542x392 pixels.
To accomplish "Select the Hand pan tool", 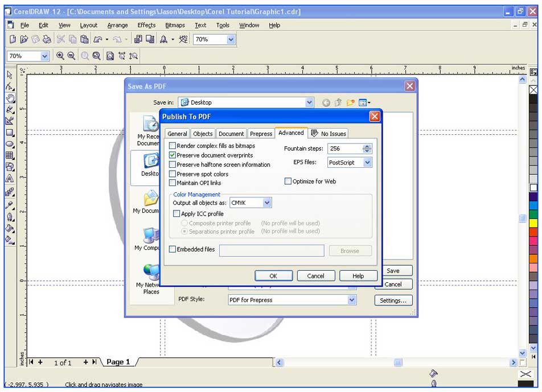I will point(10,98).
